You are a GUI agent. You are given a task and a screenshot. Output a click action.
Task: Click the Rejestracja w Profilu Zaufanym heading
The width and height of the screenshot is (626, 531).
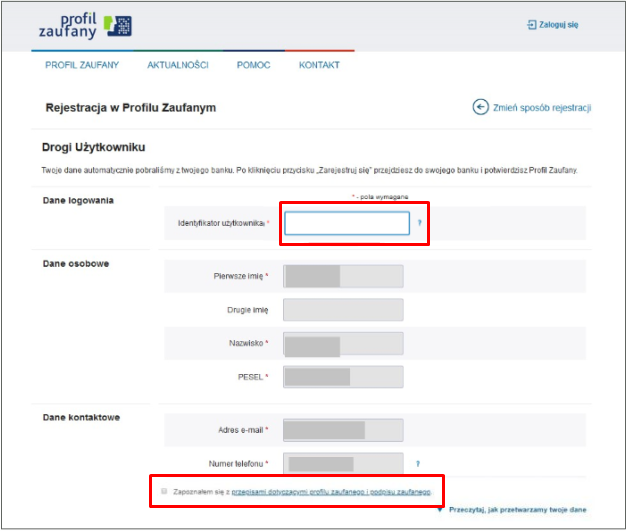pos(131,108)
